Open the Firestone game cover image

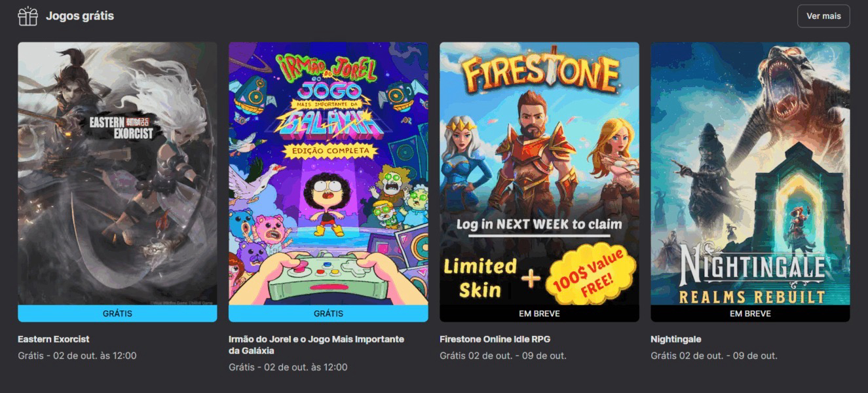pyautogui.click(x=539, y=174)
